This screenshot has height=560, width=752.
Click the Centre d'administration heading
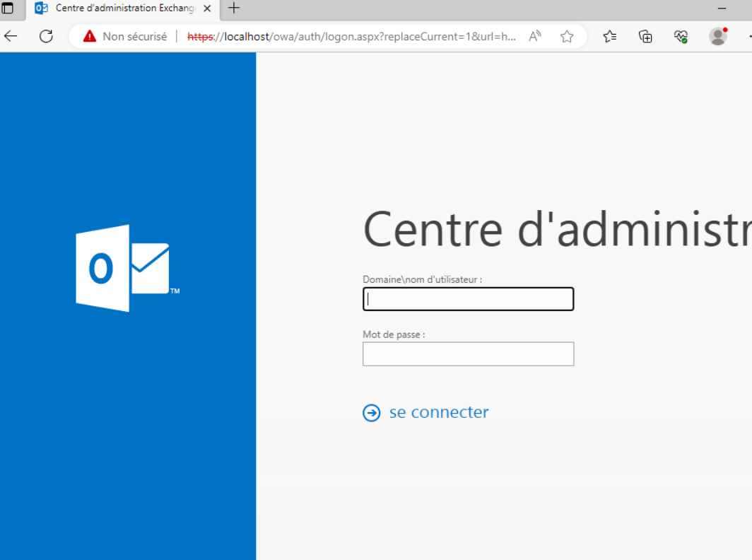pos(557,229)
